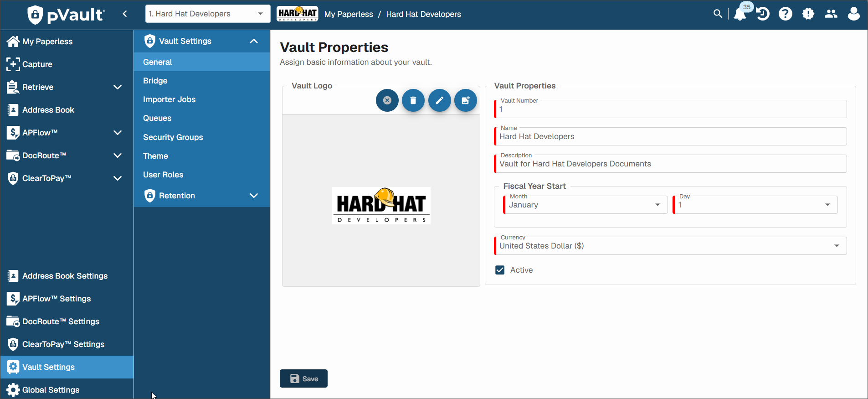Click the Hard Hat logo in header
Screen dimensions: 868x399
pyautogui.click(x=298, y=14)
